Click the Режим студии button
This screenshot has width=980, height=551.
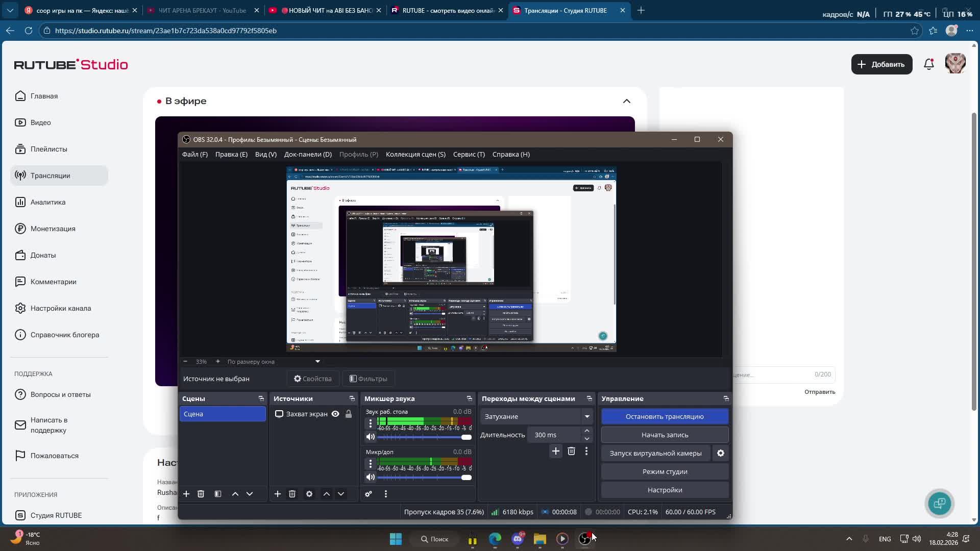point(665,471)
